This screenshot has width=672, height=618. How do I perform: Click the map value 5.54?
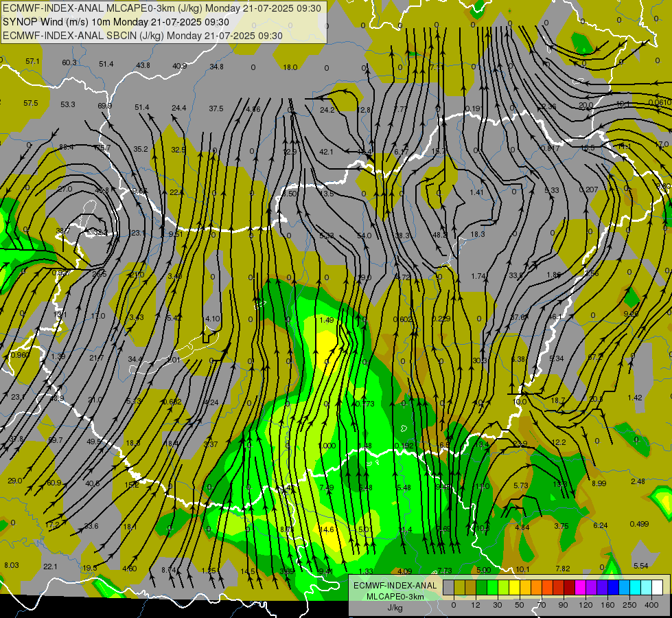click(640, 566)
